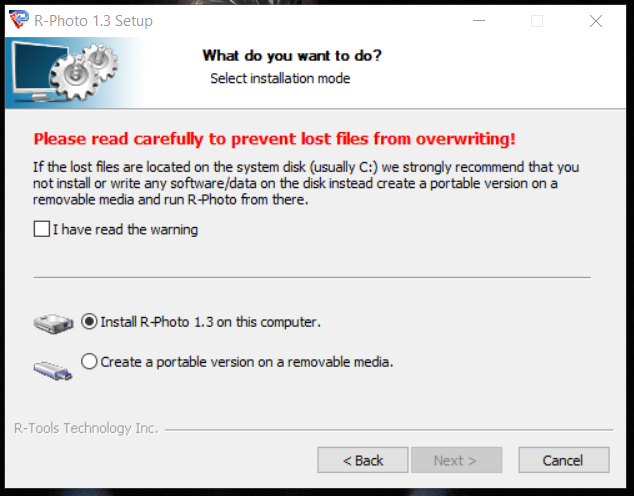Click the R-Tools Technology Inc. label
Image resolution: width=634 pixels, height=496 pixels.
pos(86,428)
